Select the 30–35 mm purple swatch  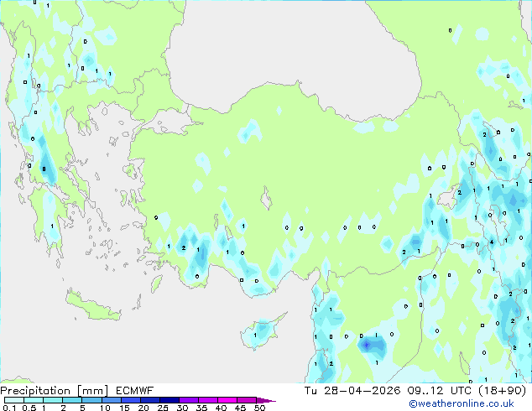tap(188, 400)
